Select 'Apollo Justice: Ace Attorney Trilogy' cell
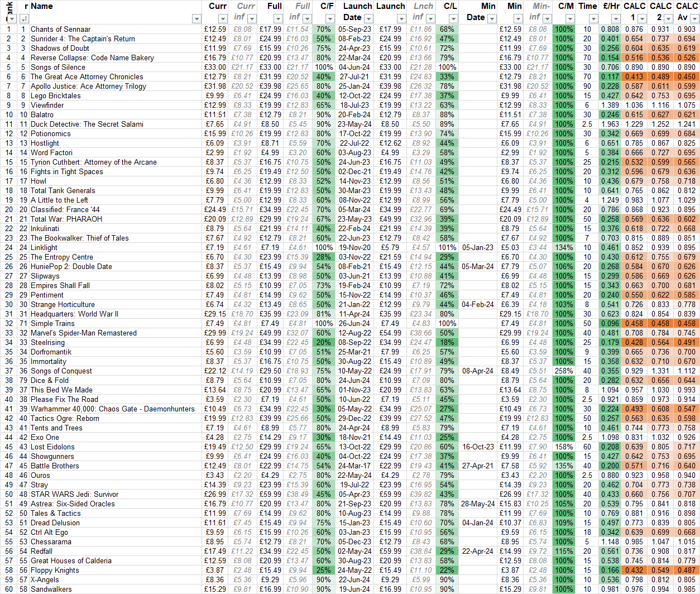The height and width of the screenshot is (594, 700). (x=116, y=86)
